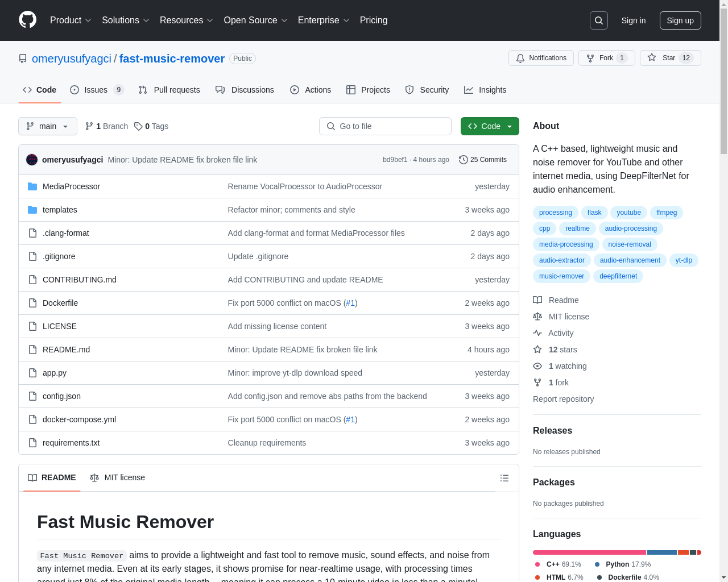Screen dimensions: 728x582
Task: Click the noise-removal topic tag
Action: point(630,244)
